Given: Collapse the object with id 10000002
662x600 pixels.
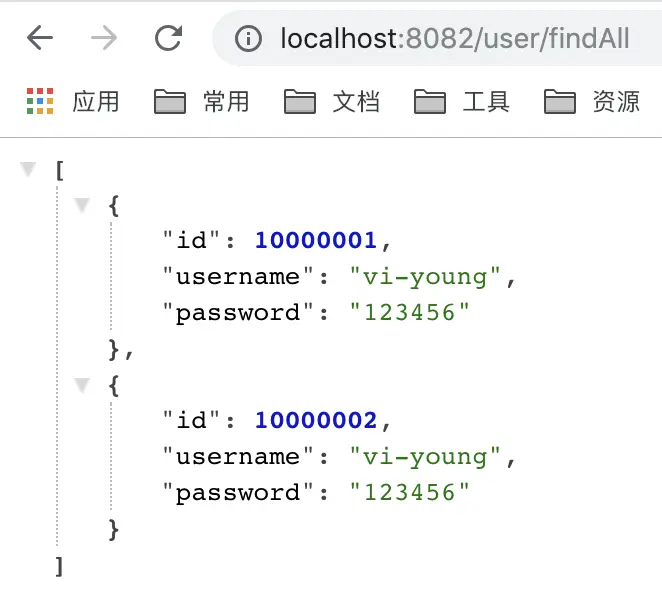Looking at the screenshot, I should (82, 385).
